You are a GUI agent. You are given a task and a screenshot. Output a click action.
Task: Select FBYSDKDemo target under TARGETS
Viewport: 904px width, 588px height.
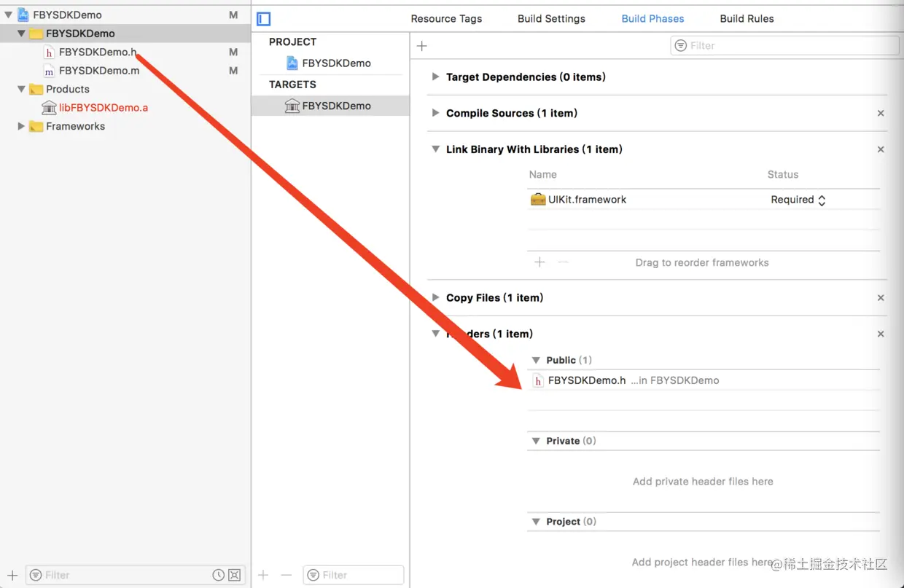336,106
